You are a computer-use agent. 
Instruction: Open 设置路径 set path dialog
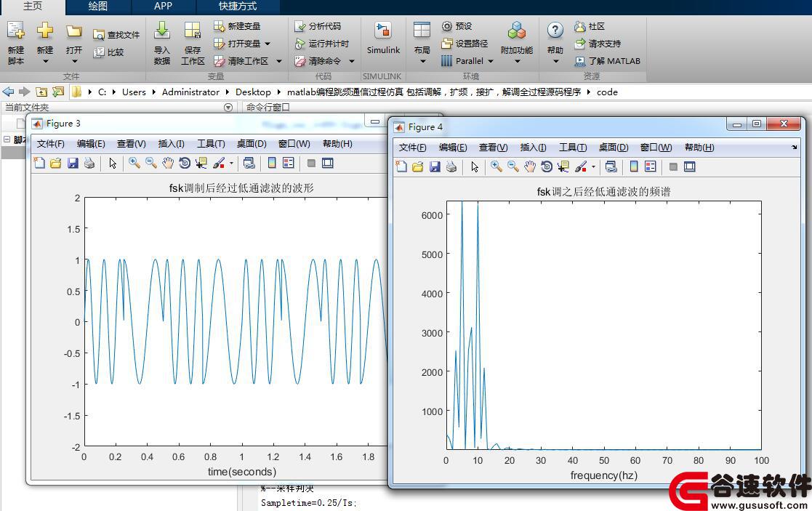pyautogui.click(x=465, y=44)
